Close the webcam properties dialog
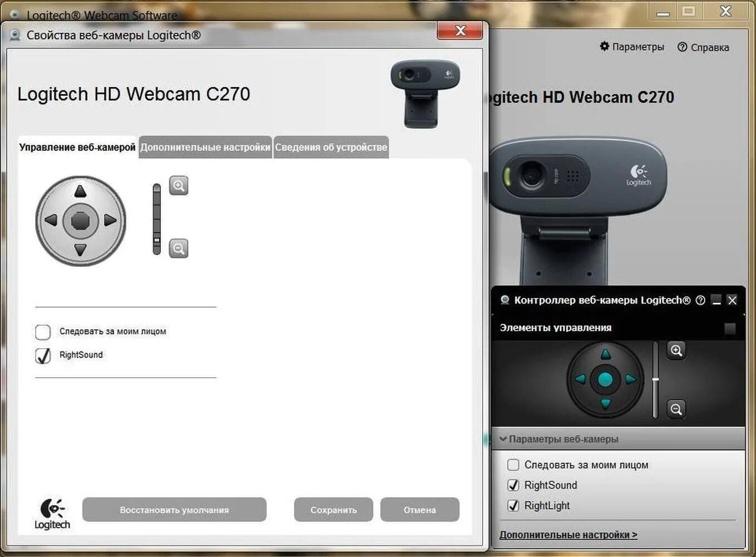The image size is (756, 557). [x=460, y=31]
